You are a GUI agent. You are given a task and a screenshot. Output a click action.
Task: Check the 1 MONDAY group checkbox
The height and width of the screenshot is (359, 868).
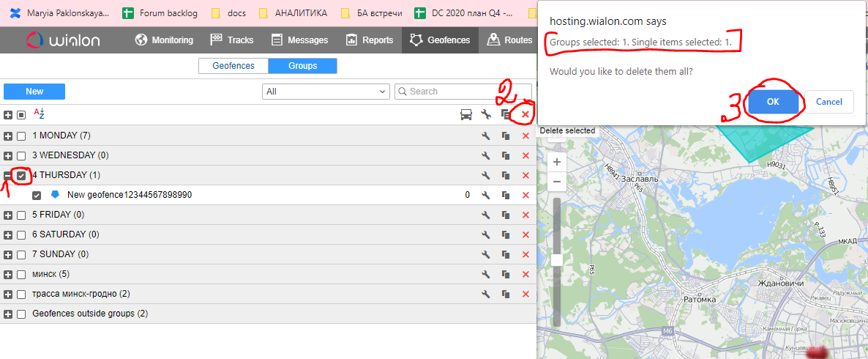21,136
